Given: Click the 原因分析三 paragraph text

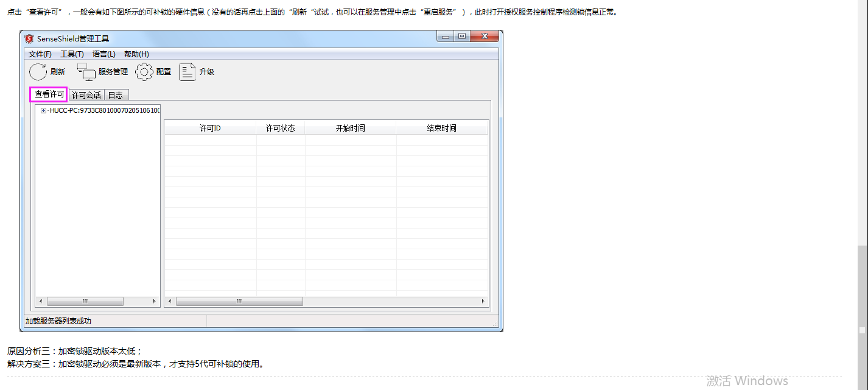Looking at the screenshot, I should coord(75,352).
